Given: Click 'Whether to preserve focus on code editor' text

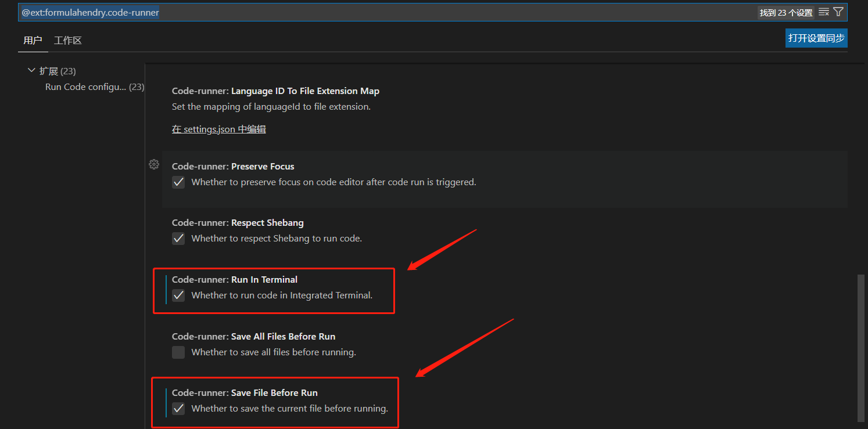Looking at the screenshot, I should point(334,182).
